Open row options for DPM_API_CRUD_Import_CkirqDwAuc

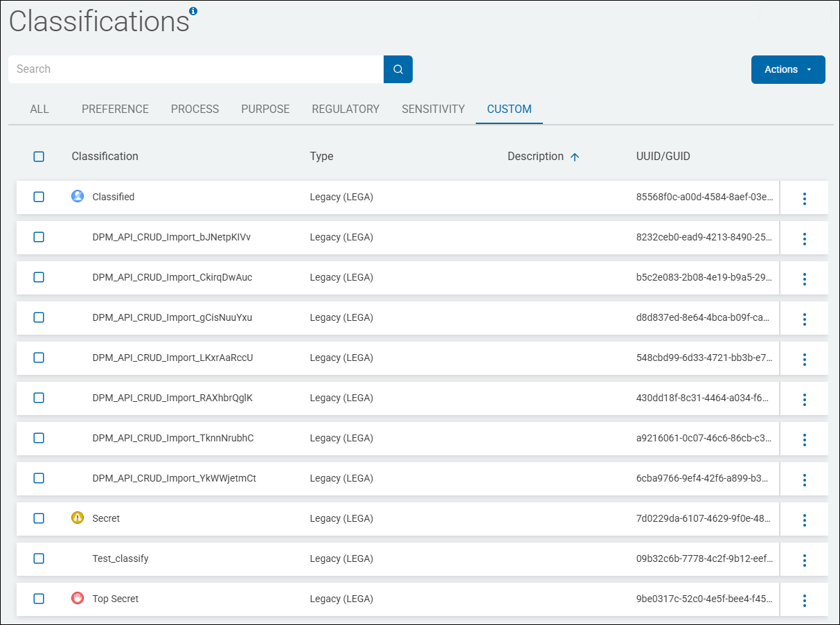tap(804, 279)
